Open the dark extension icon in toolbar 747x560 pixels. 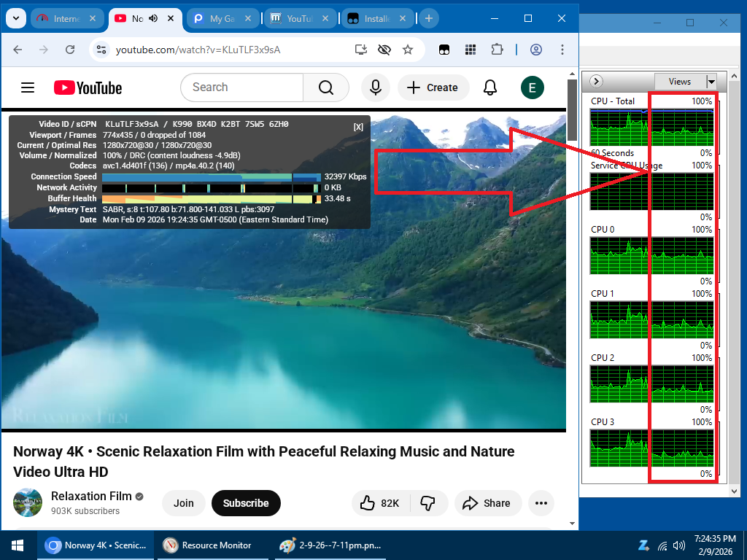tap(444, 50)
